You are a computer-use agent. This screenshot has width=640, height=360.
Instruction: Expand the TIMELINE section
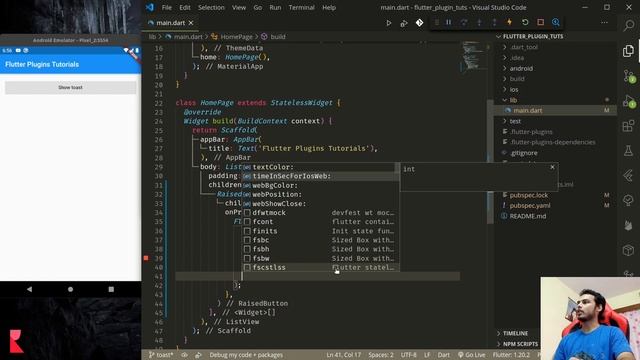(x=515, y=333)
